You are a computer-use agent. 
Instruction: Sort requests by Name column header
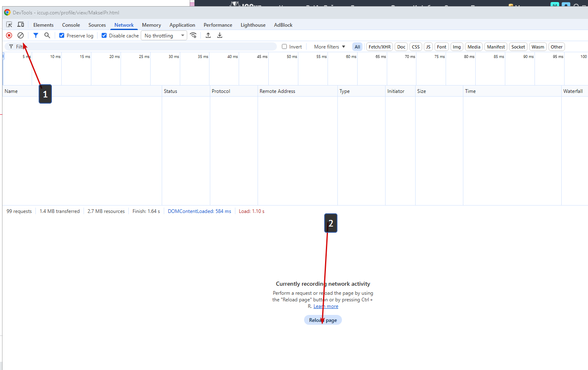pos(82,91)
